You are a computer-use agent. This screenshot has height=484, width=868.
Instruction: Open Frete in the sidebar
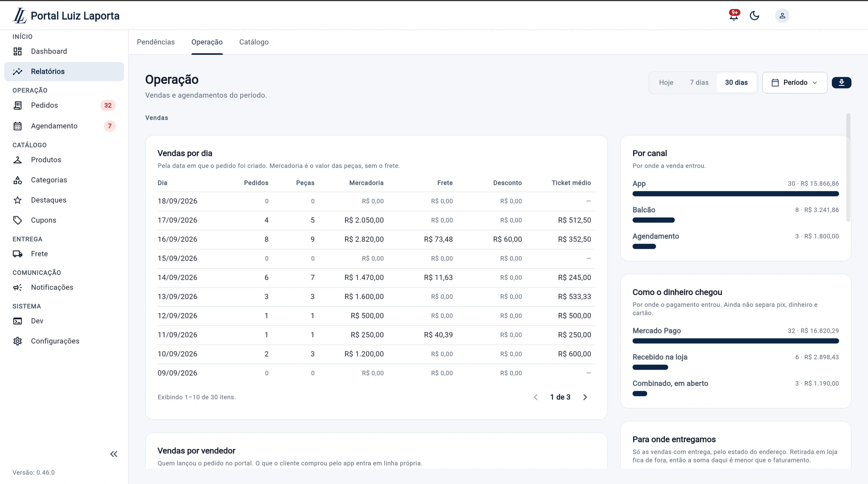click(64, 254)
